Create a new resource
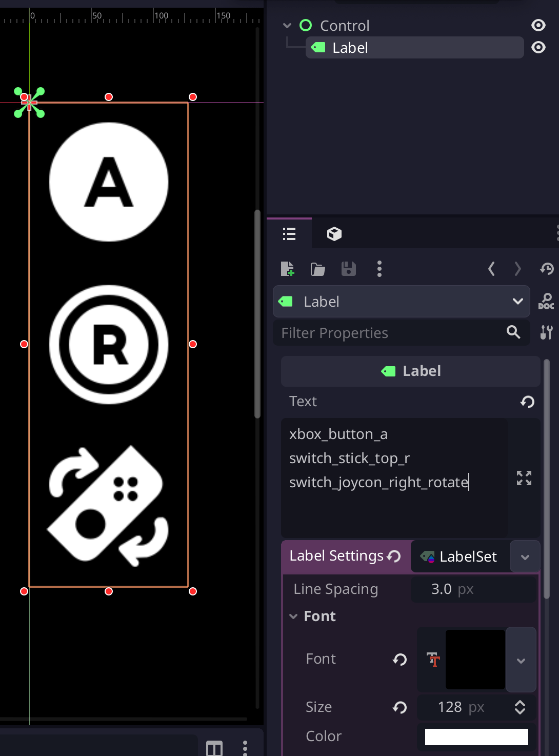559x756 pixels. (x=288, y=269)
